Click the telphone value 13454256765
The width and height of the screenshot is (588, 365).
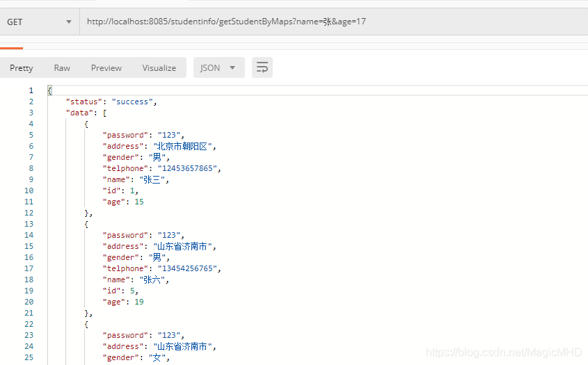click(x=187, y=268)
